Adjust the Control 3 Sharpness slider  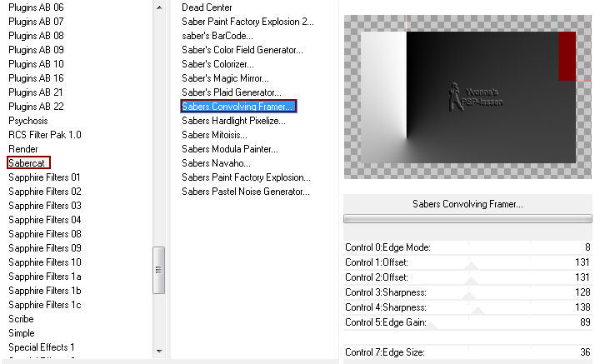point(467,292)
